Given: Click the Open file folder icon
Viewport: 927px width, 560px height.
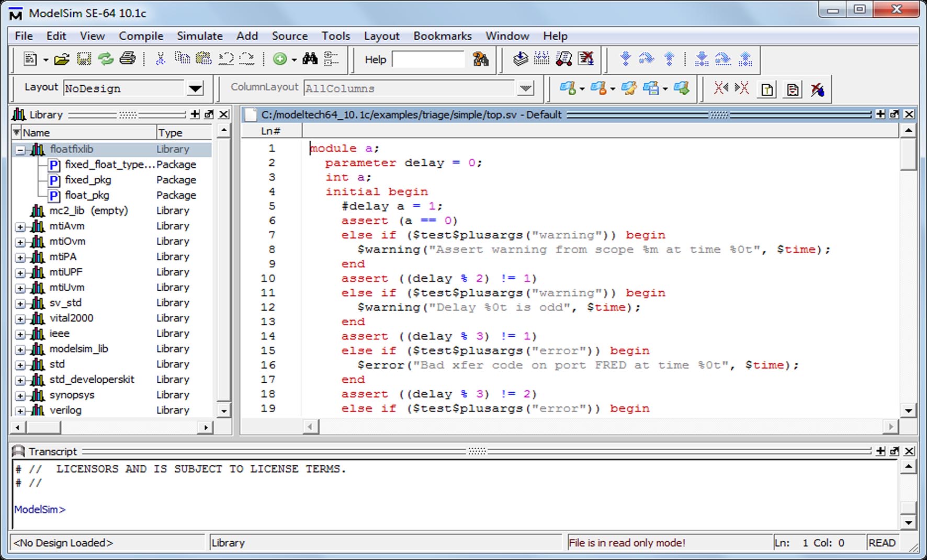Looking at the screenshot, I should pyautogui.click(x=62, y=59).
